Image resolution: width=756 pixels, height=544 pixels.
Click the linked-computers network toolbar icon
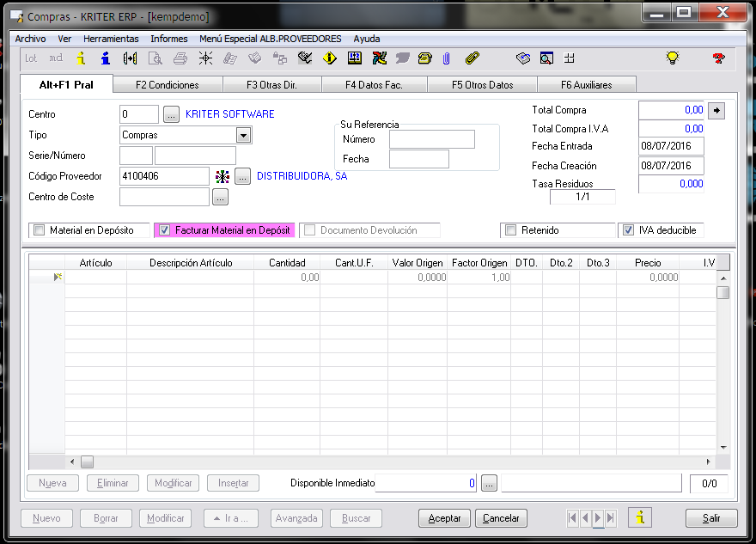pos(280,58)
